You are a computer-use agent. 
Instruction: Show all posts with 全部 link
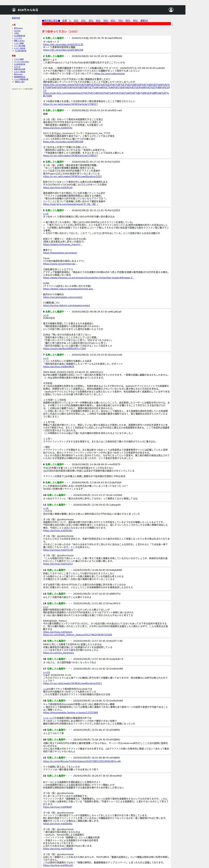65,21
